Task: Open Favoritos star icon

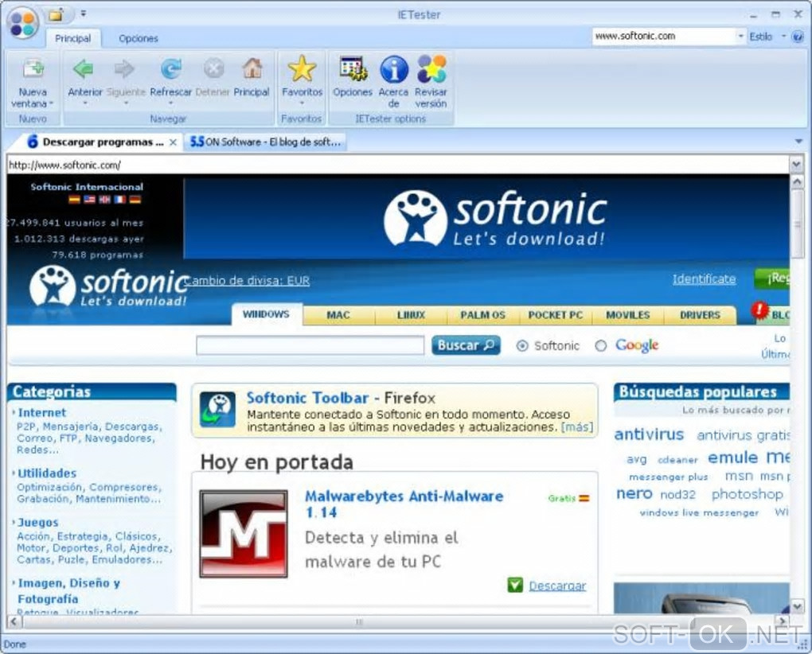Action: click(x=302, y=68)
